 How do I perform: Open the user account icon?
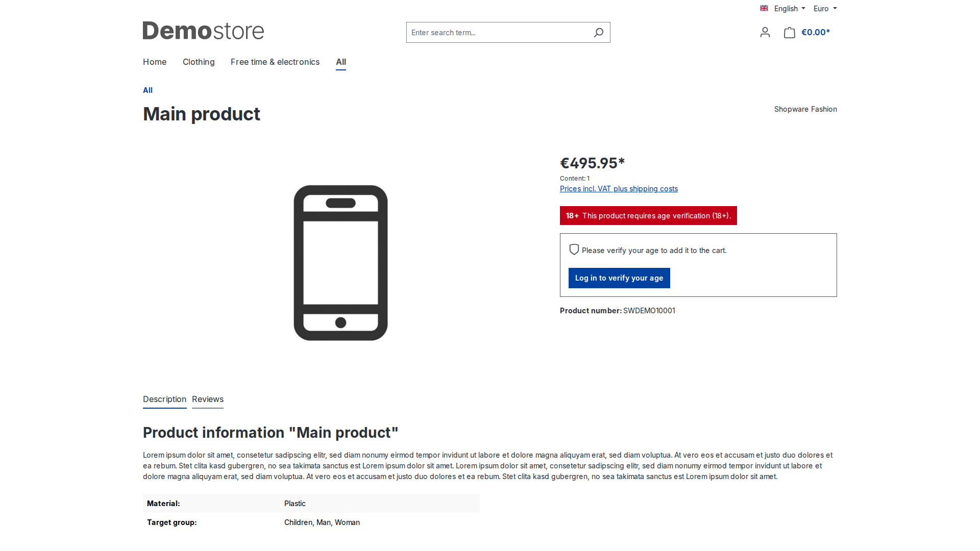765,33
